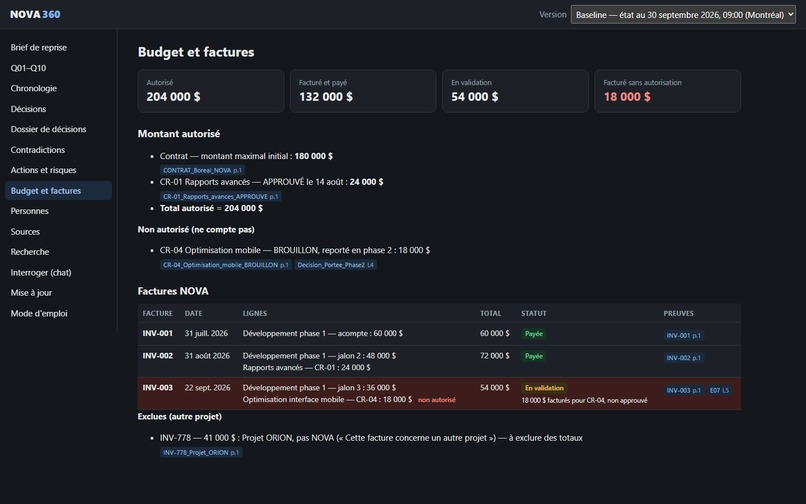This screenshot has width=806, height=504.
Task: Open INV-001 p.1 proof tag
Action: tap(684, 335)
